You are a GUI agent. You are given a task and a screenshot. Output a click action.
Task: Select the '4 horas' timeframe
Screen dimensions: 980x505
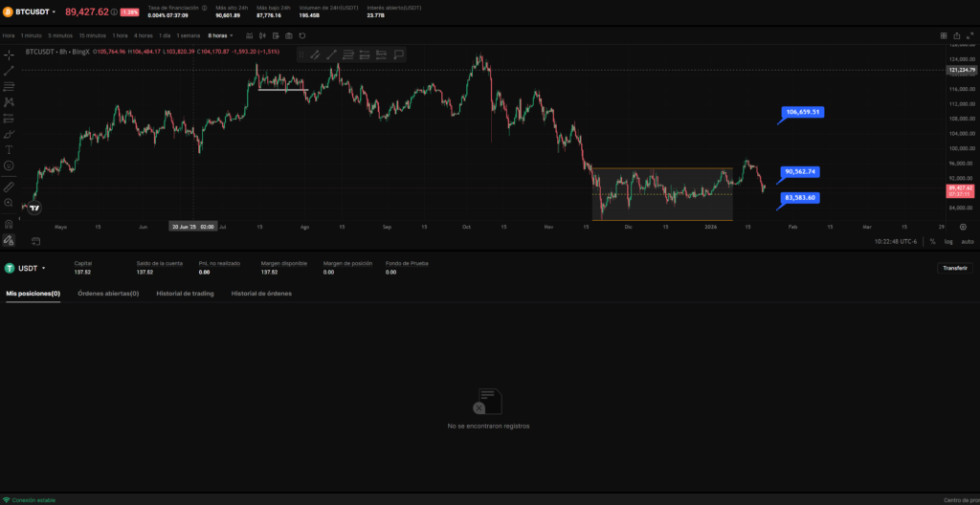coord(143,35)
